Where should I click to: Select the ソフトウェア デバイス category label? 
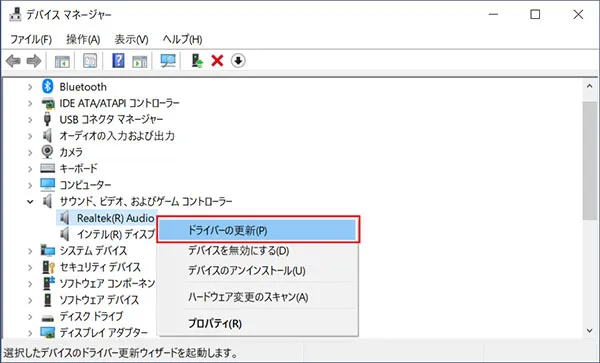[x=99, y=300]
